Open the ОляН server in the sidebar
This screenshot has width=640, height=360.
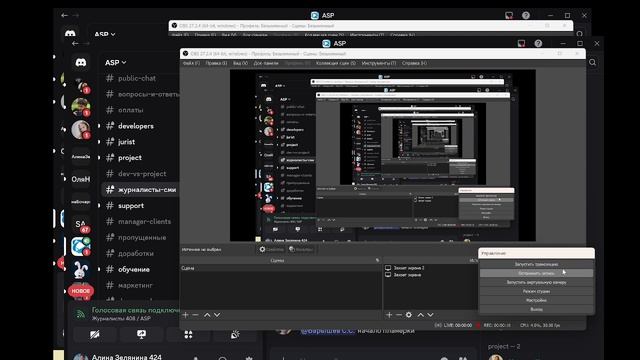(x=81, y=179)
